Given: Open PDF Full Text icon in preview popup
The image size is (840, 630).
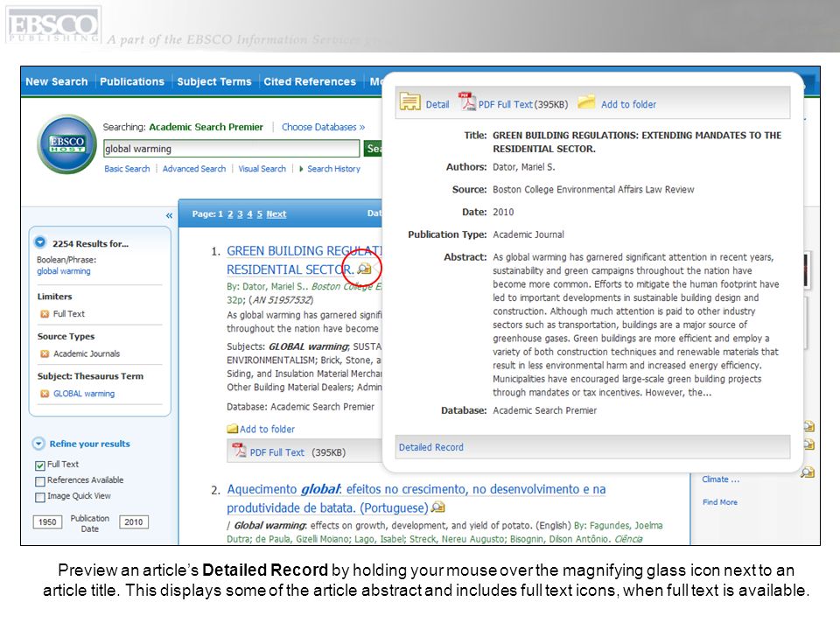Looking at the screenshot, I should click(x=467, y=101).
